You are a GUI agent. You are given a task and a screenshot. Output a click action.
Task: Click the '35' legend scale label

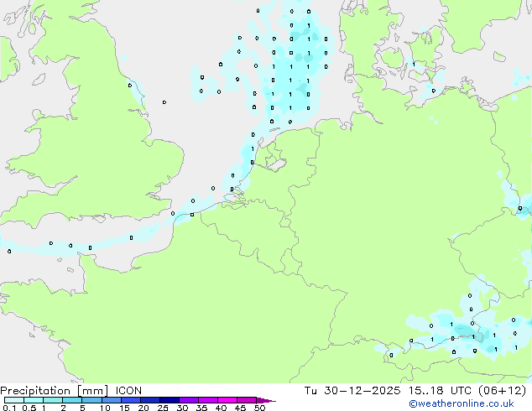pyautogui.click(x=202, y=408)
